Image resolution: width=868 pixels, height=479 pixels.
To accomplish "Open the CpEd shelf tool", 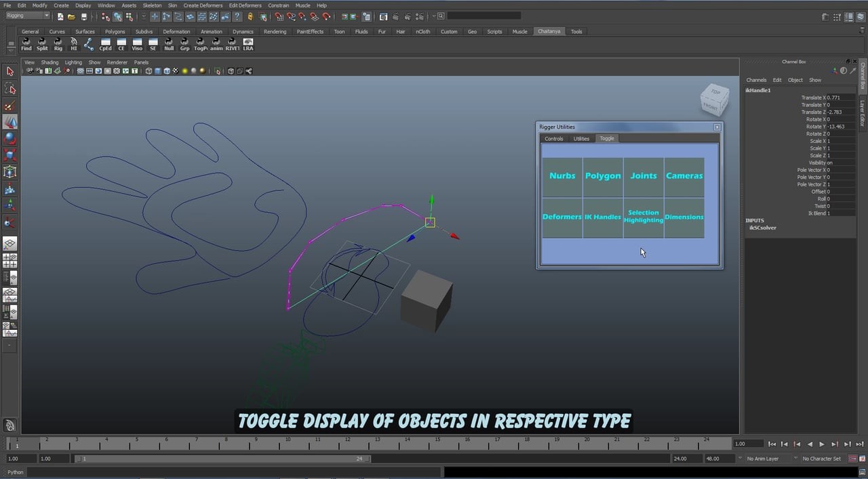I will pos(105,46).
